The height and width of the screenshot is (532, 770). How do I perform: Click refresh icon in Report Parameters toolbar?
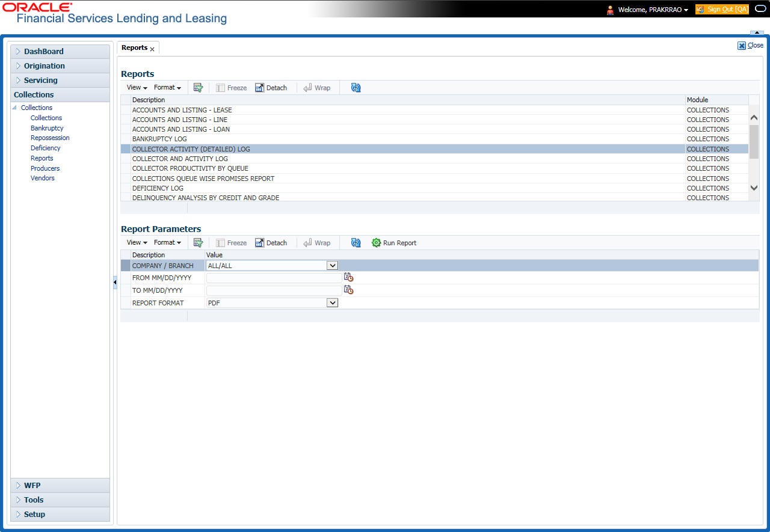tap(356, 243)
